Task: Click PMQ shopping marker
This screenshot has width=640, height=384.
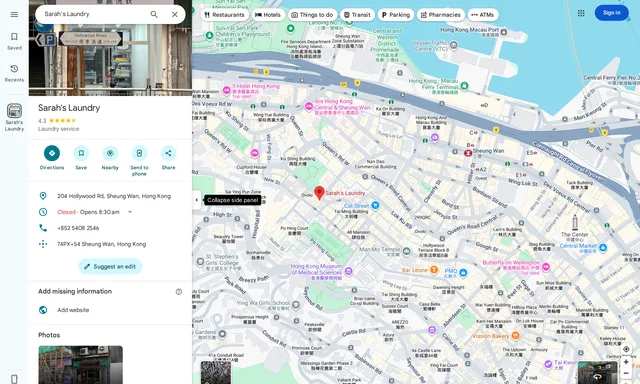Action: (x=463, y=272)
